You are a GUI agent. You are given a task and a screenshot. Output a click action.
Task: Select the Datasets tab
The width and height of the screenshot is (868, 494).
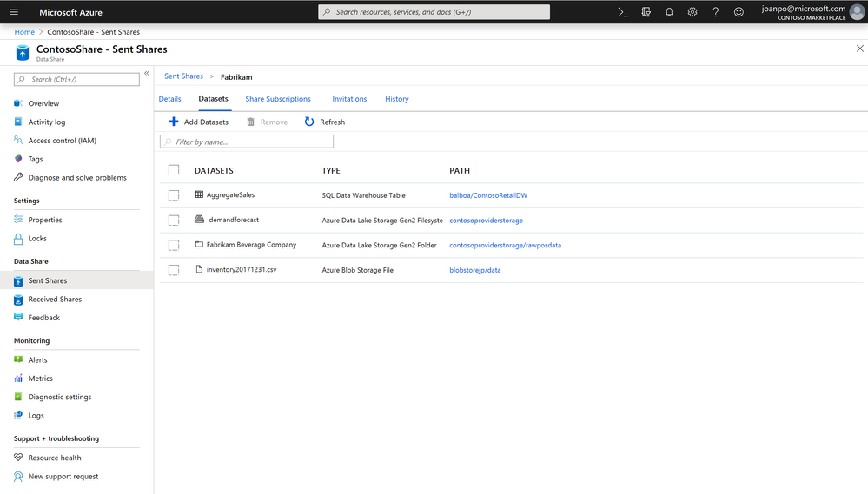point(213,99)
